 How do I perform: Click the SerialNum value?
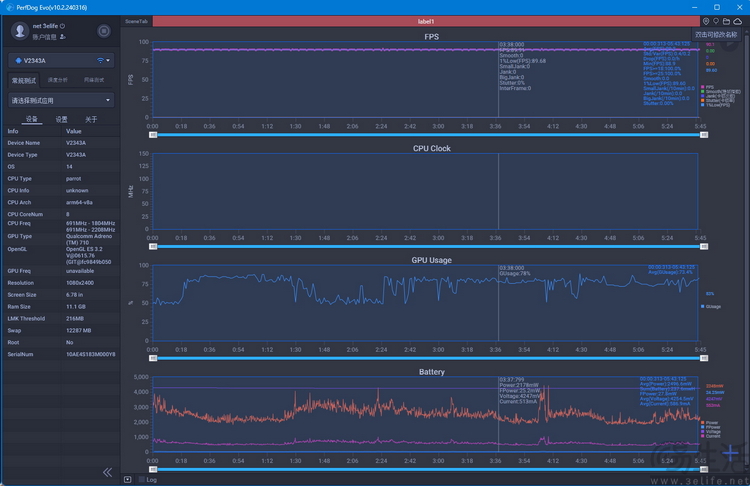[90, 354]
